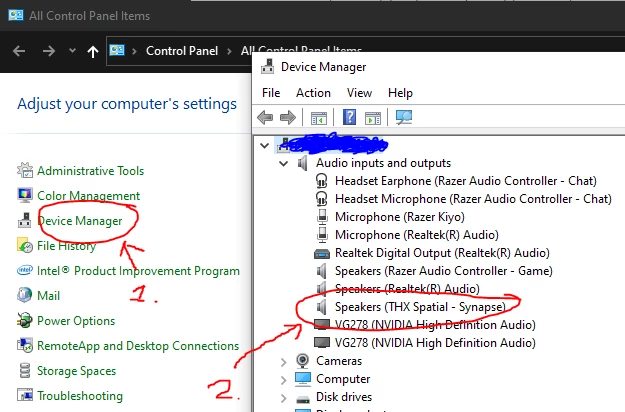Click Show/Hide Console Tree toolbar icon

pyautogui.click(x=318, y=118)
